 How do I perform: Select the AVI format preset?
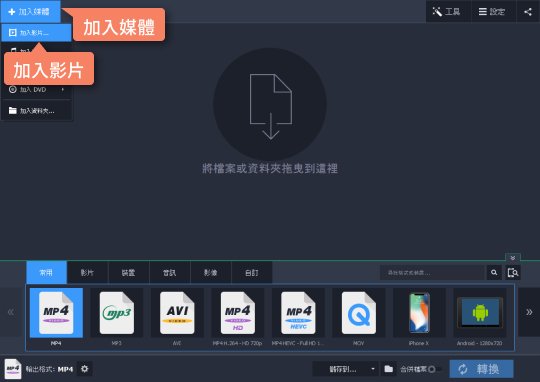click(177, 317)
